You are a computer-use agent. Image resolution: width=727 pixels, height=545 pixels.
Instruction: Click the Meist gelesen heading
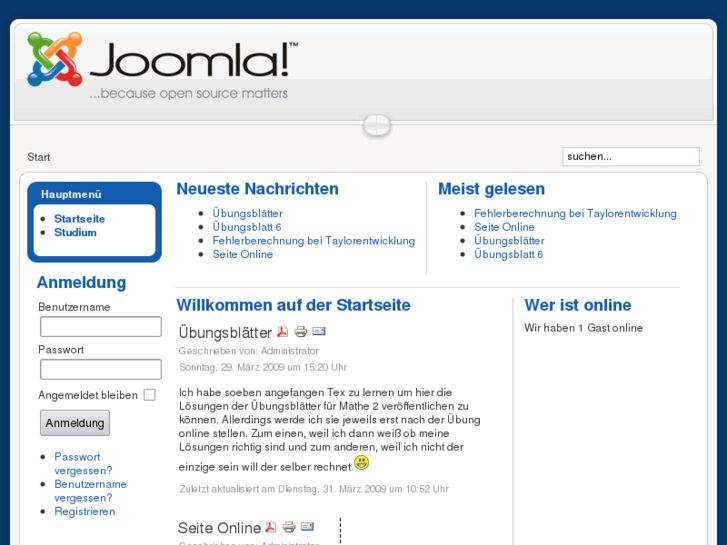point(491,189)
